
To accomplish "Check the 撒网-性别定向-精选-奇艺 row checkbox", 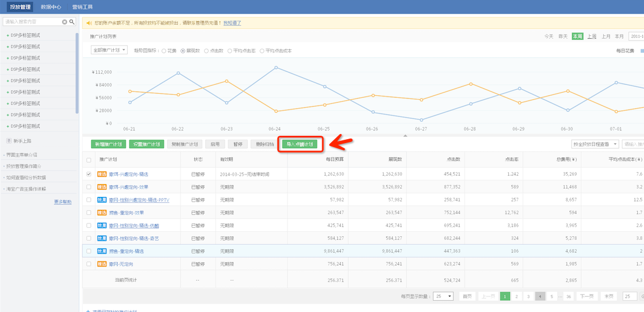I will [x=89, y=238].
